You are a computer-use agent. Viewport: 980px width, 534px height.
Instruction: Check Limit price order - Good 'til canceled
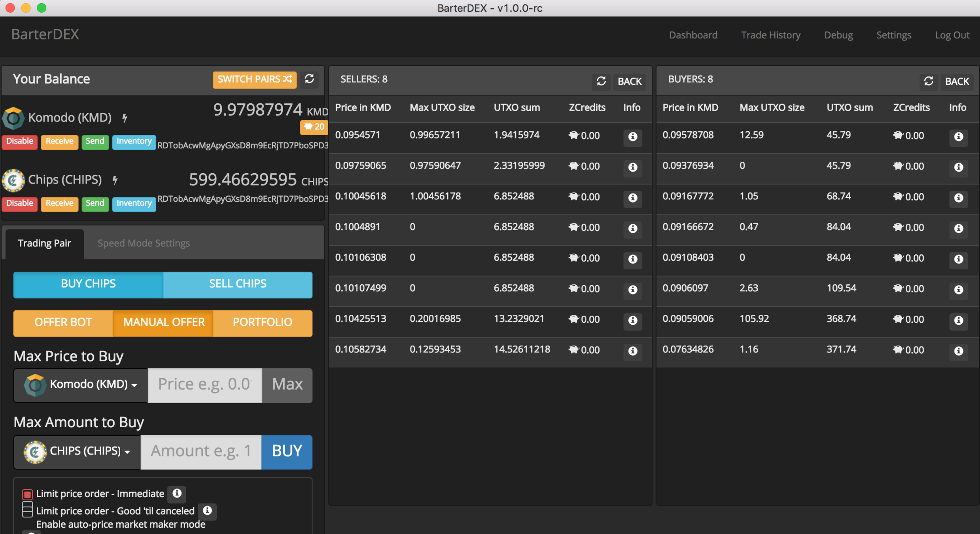(27, 510)
